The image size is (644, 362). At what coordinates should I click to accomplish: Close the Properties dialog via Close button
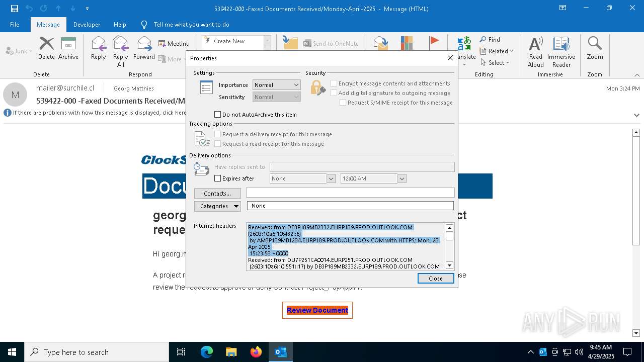click(436, 279)
